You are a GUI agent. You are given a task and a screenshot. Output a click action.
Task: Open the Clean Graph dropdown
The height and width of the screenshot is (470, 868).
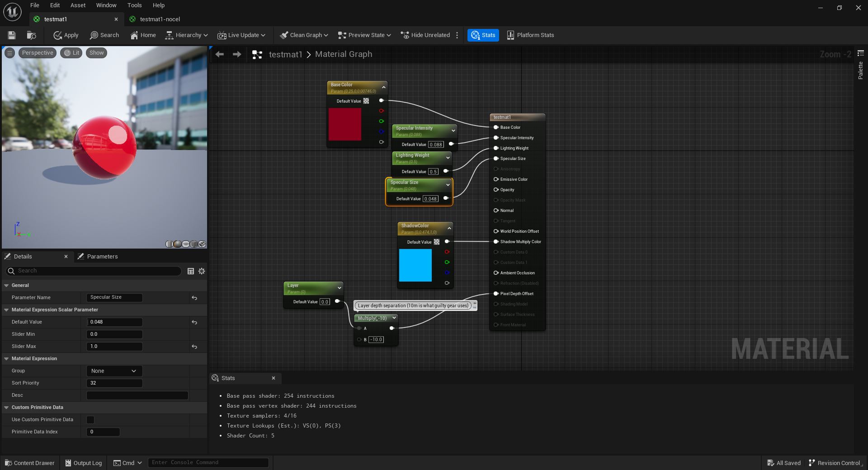[303, 35]
